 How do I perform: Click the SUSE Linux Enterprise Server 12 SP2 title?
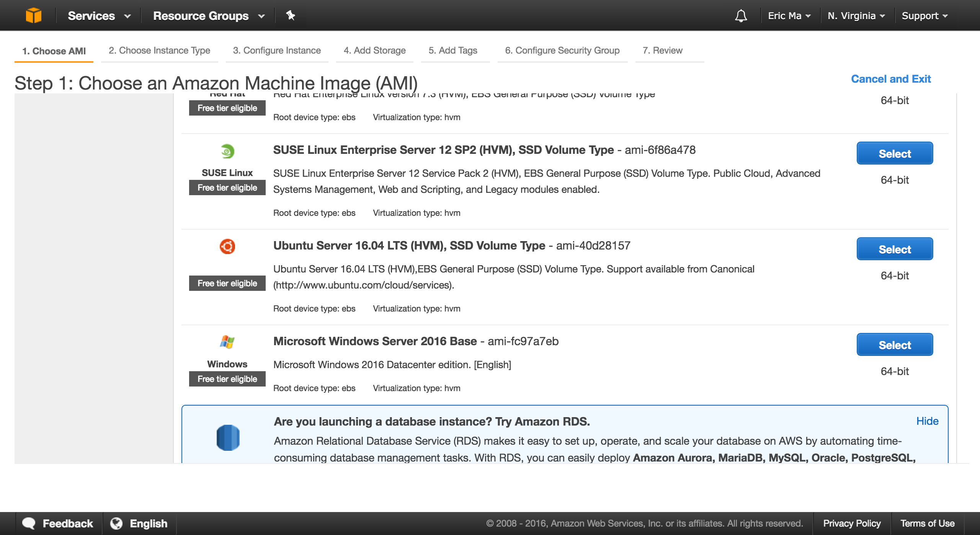[x=443, y=150]
